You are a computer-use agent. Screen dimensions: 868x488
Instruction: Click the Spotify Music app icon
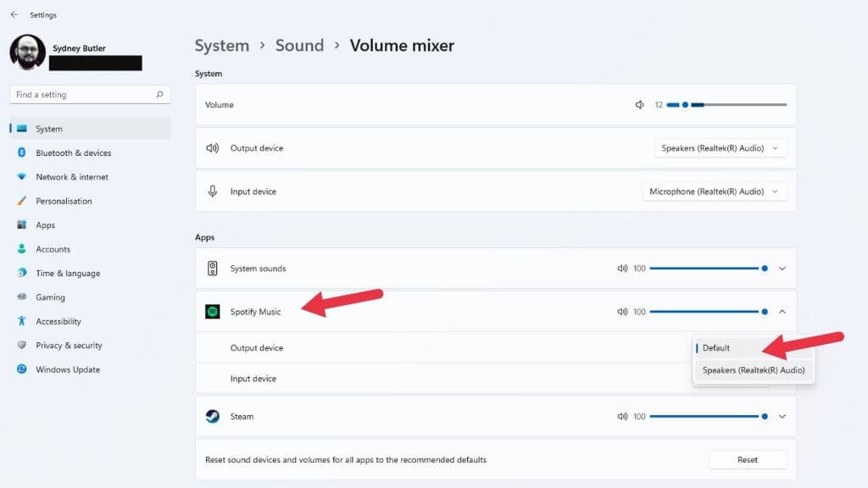coord(213,312)
